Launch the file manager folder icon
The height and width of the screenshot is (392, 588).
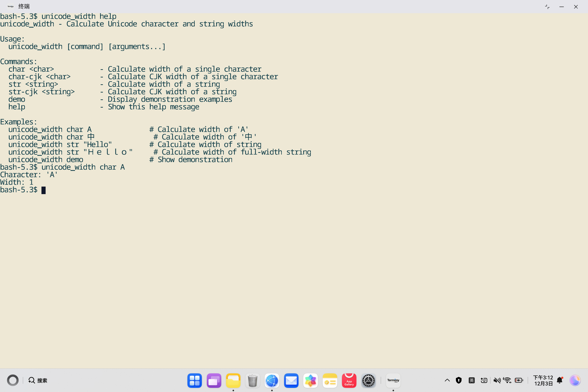(233, 381)
